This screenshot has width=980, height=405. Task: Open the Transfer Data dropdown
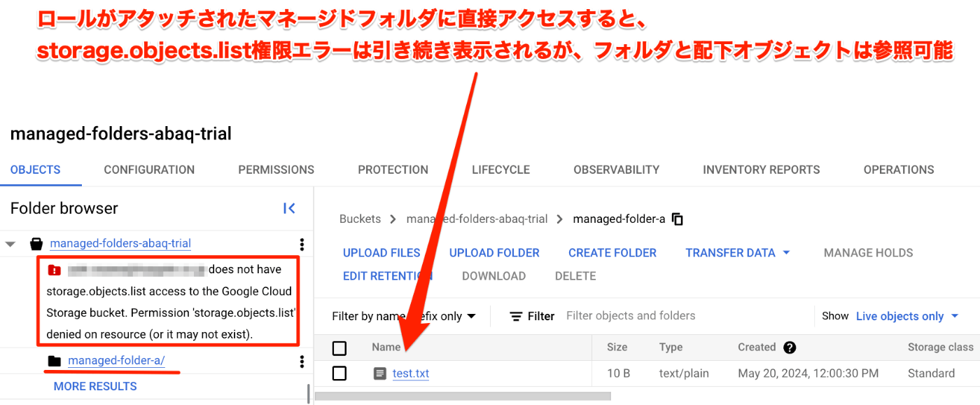pyautogui.click(x=737, y=253)
